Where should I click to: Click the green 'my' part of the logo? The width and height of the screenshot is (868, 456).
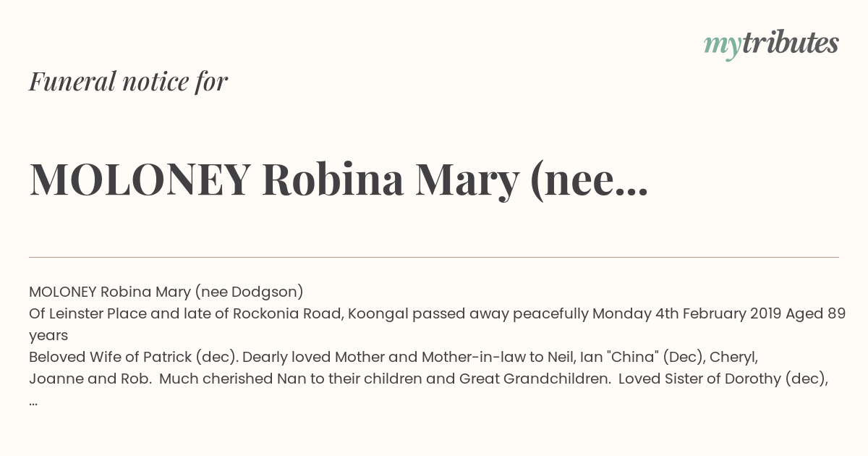[x=722, y=46]
